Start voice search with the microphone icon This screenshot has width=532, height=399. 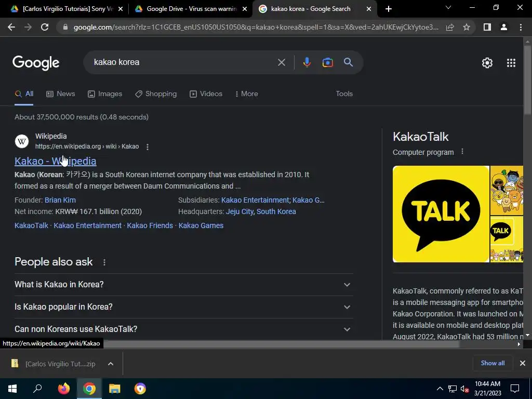click(307, 62)
